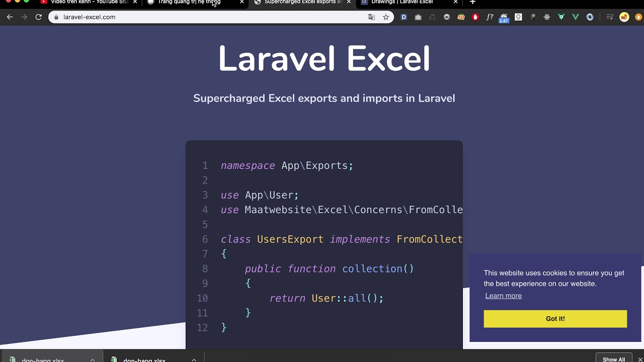Screen dimensions: 644x362
Task: Open the React Developer Tools extension
Action: tap(547, 17)
